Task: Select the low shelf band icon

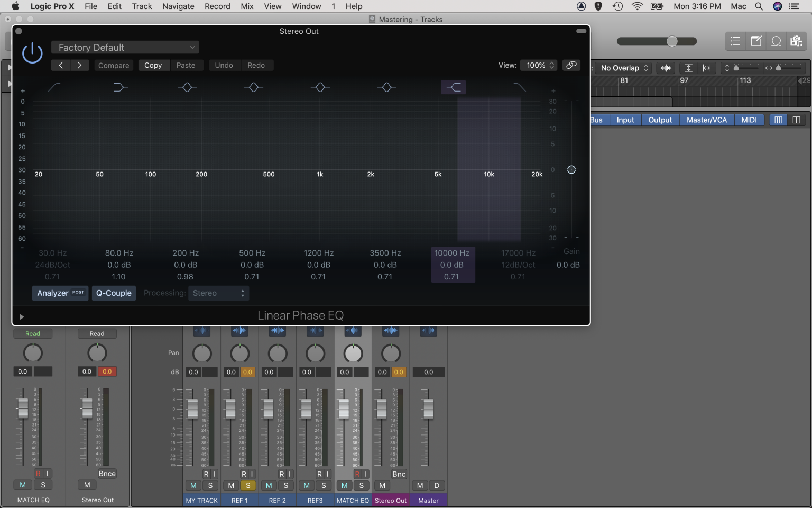Action: pos(120,87)
